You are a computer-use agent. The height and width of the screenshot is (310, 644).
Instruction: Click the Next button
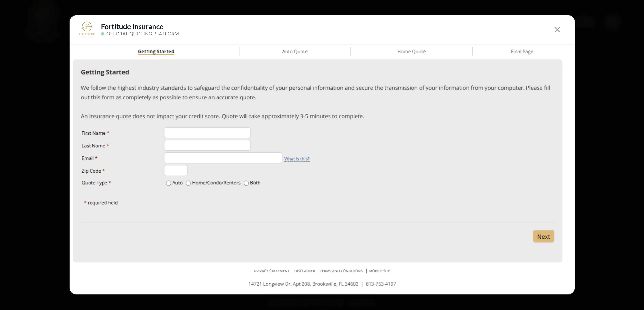point(543,236)
